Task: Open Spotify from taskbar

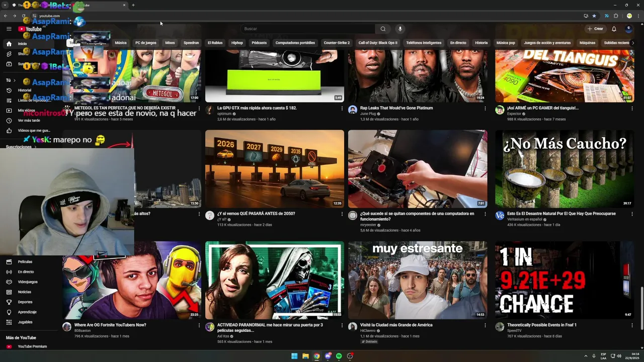Action: click(x=339, y=356)
